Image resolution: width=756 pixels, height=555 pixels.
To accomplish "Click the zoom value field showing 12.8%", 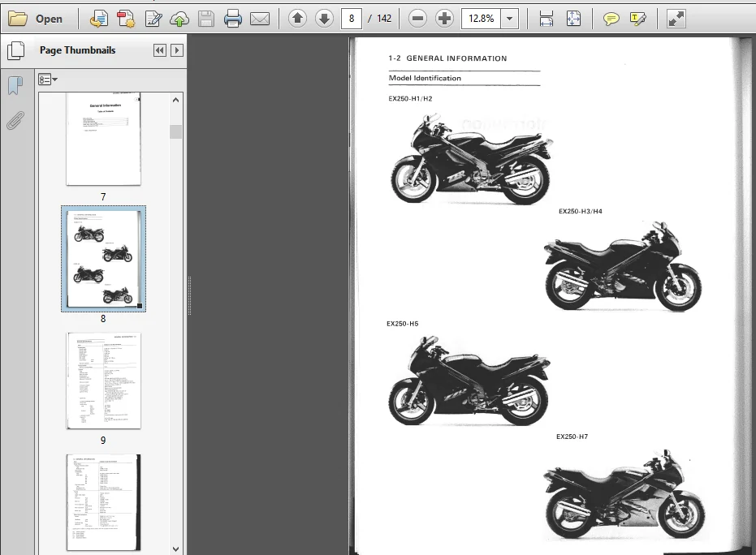I will (482, 19).
